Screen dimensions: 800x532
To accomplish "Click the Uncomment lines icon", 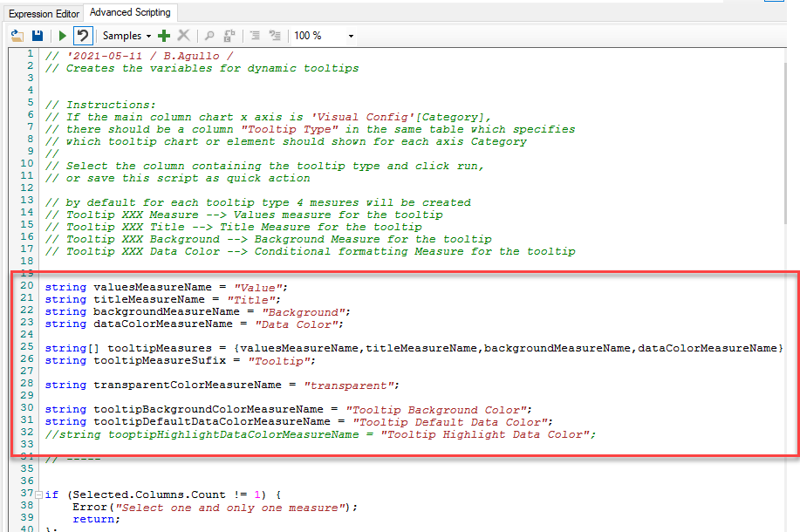I will coord(275,36).
